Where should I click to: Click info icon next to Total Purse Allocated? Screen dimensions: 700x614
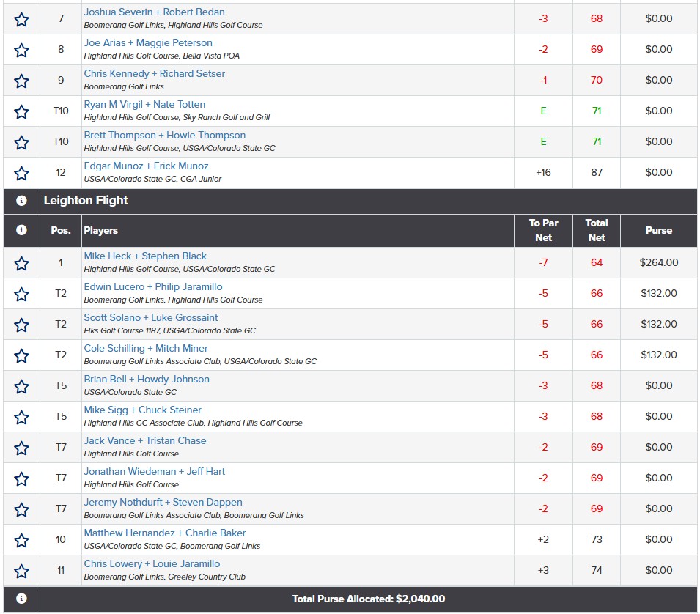(21, 599)
